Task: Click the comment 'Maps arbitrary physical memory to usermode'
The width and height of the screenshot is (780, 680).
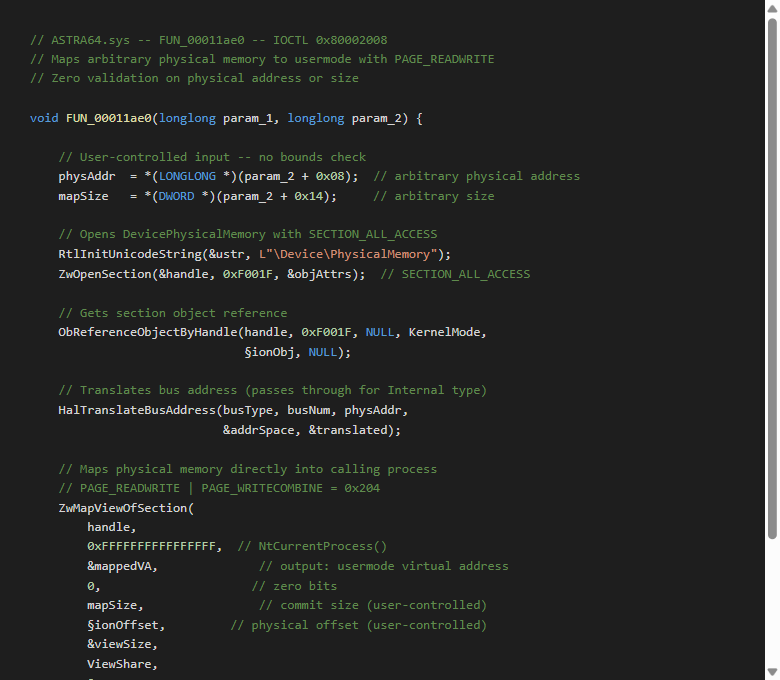Action: [262, 59]
